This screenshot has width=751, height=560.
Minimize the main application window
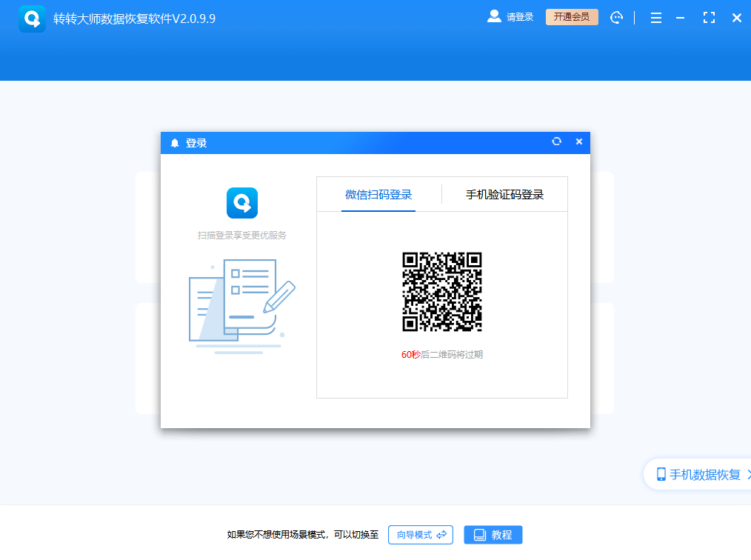pos(680,19)
